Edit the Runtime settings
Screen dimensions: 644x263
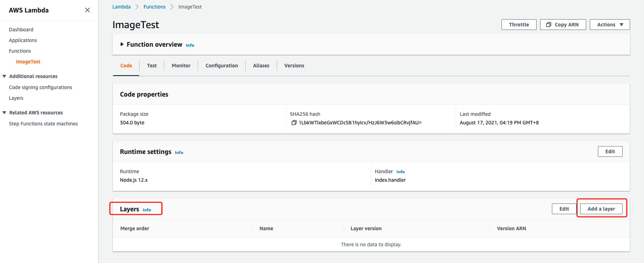(x=610, y=151)
